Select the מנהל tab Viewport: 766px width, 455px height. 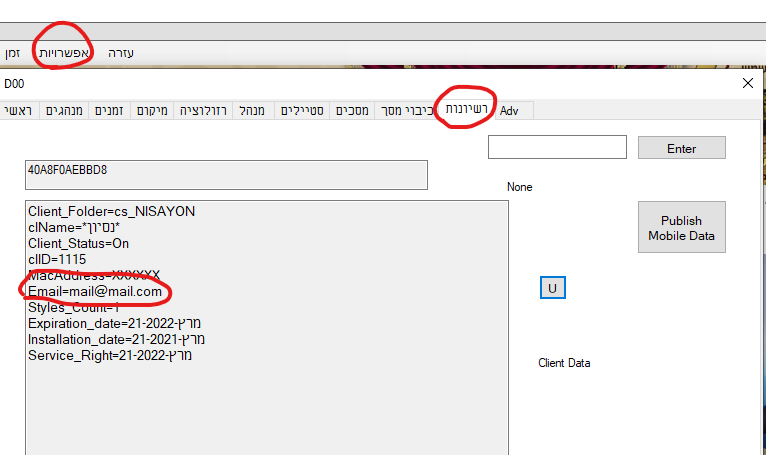(253, 110)
